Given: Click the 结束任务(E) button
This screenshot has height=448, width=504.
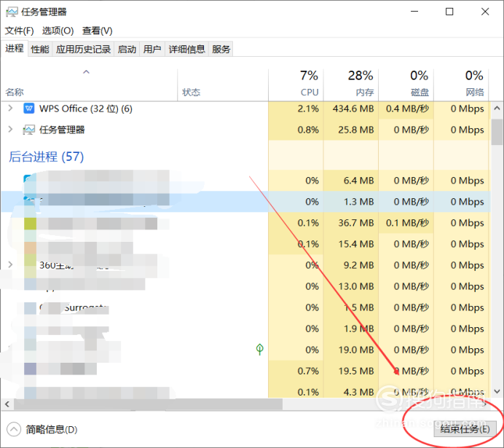Looking at the screenshot, I should 465,429.
